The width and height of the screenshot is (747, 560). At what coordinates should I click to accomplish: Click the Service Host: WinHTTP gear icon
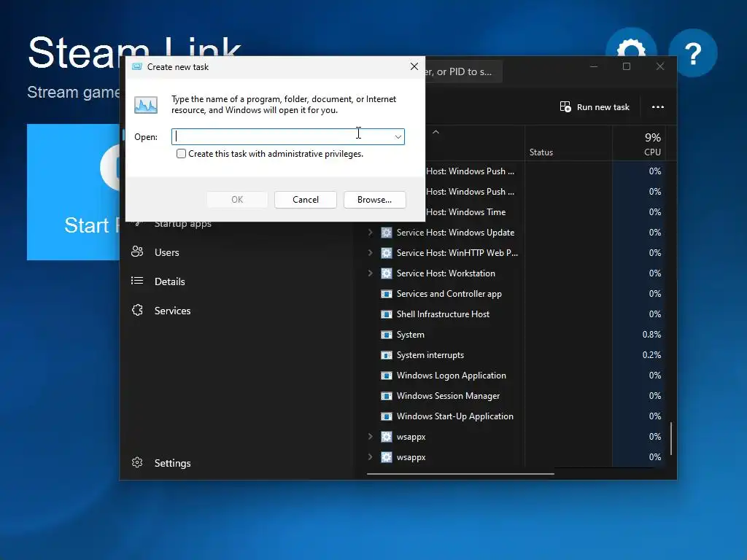(x=387, y=253)
